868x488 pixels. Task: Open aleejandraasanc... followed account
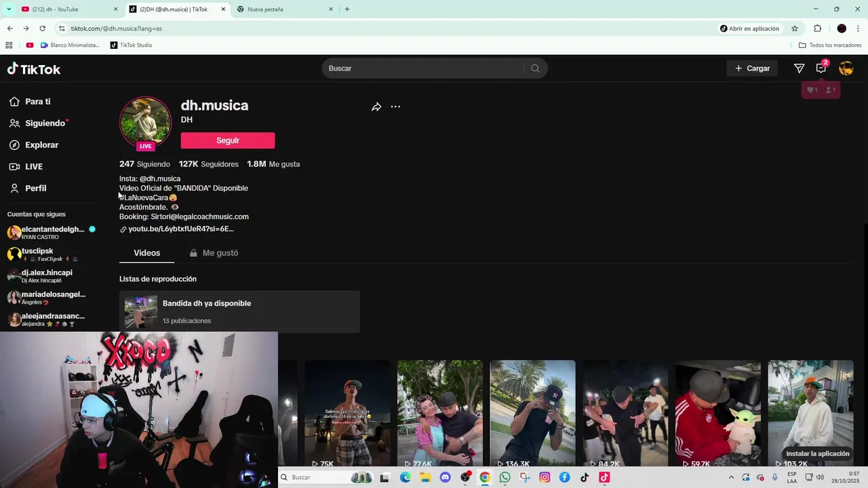pyautogui.click(x=46, y=319)
